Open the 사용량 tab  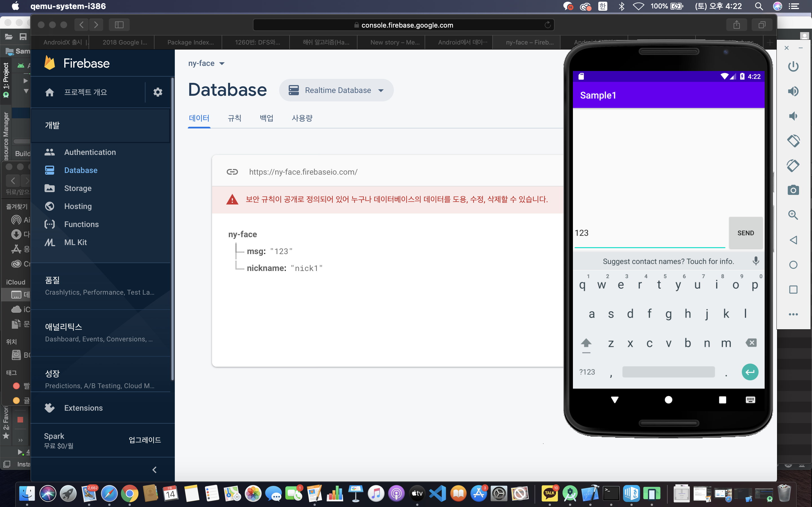(302, 118)
